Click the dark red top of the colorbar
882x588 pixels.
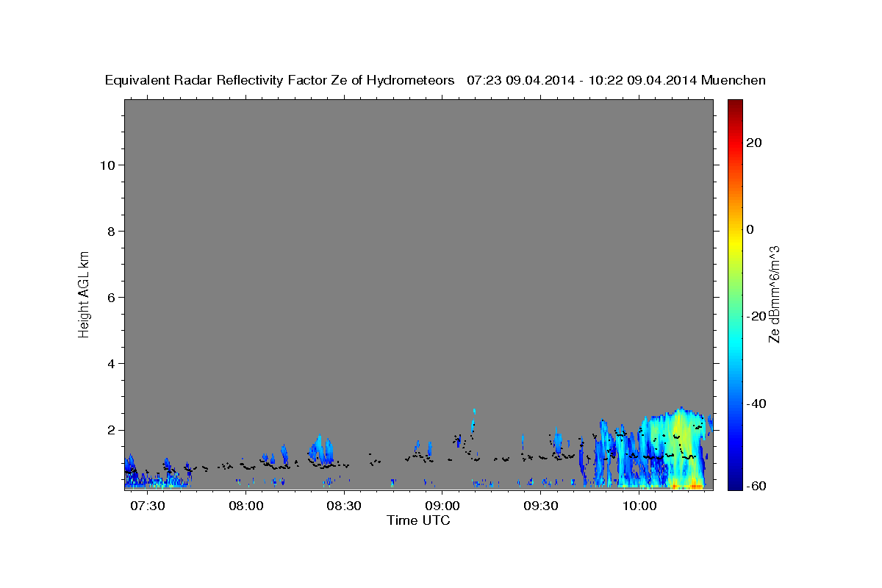click(734, 105)
